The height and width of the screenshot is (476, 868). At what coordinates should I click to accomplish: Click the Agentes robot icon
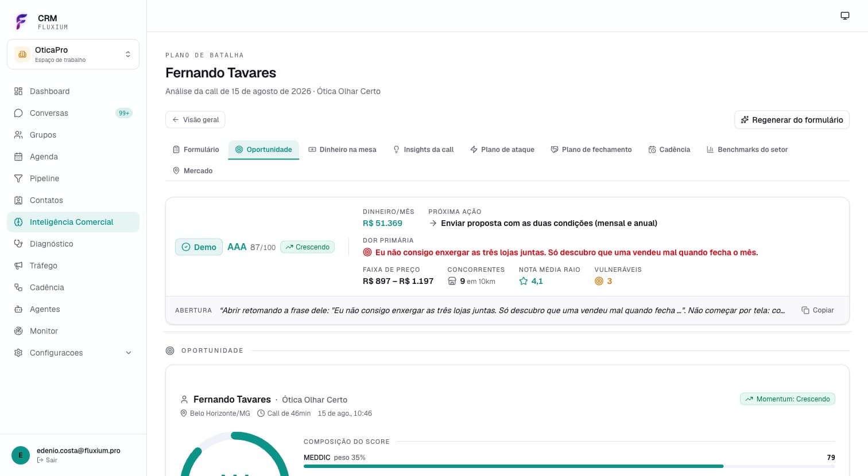(18, 309)
